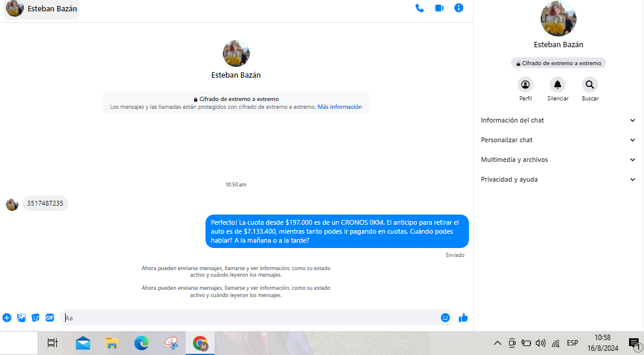Open Perfil in the side panel

pos(525,85)
